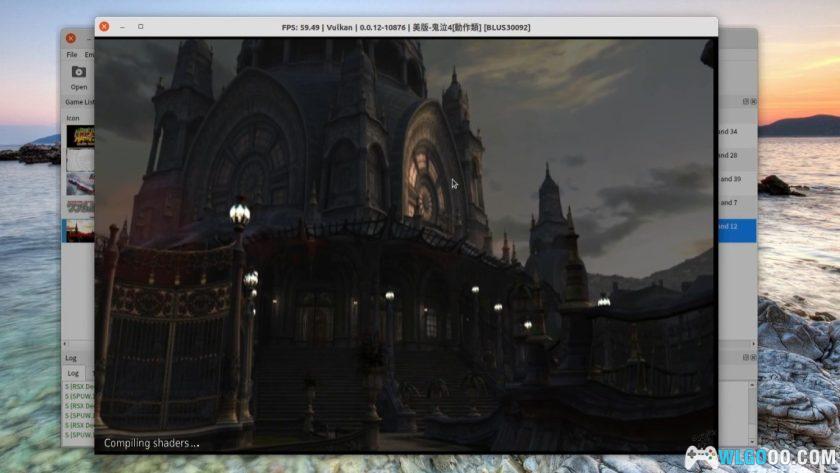Close the background RPCS3 main window
Viewport: 840px width, 473px height.
pyautogui.click(x=71, y=38)
